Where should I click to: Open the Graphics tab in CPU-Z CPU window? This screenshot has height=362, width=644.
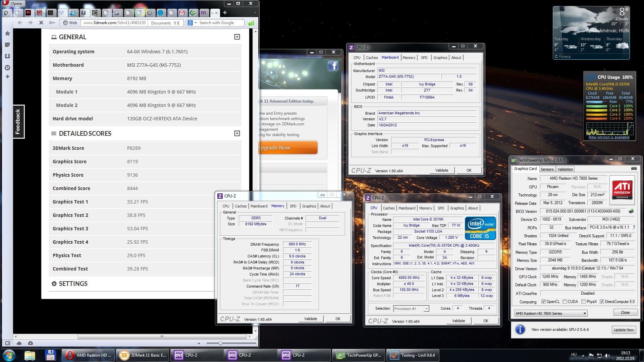click(x=457, y=208)
